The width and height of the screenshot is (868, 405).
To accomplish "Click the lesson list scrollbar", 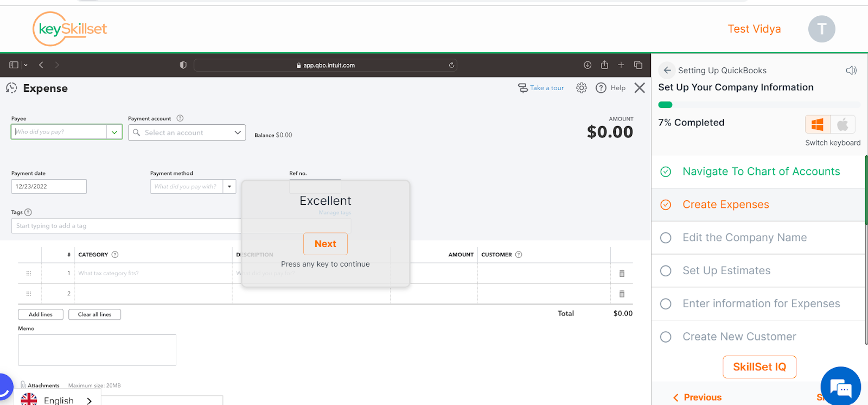I will tap(866, 250).
